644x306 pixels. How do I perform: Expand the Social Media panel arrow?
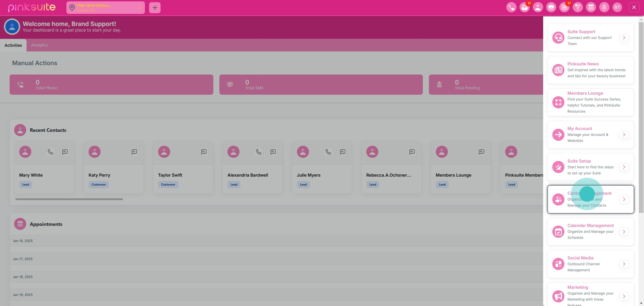(x=624, y=264)
